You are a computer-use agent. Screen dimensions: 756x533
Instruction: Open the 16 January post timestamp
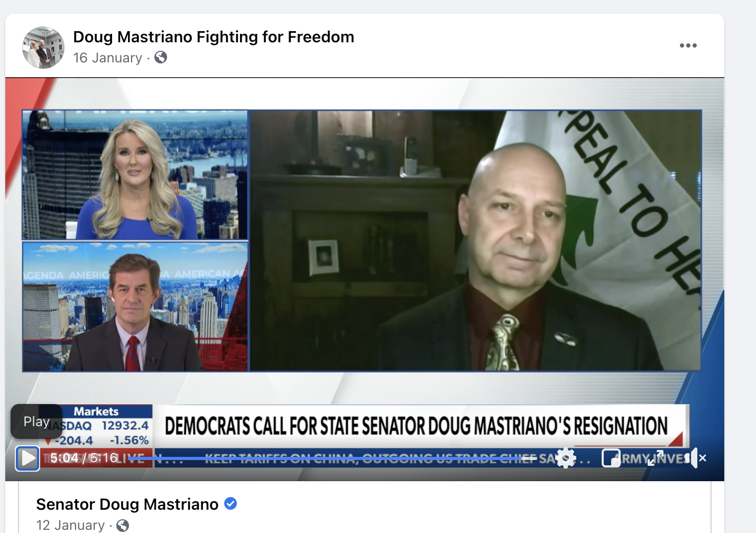pyautogui.click(x=108, y=58)
